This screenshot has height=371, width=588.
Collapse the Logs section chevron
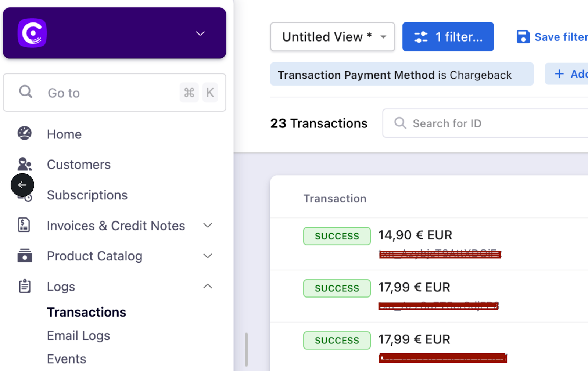pos(208,286)
